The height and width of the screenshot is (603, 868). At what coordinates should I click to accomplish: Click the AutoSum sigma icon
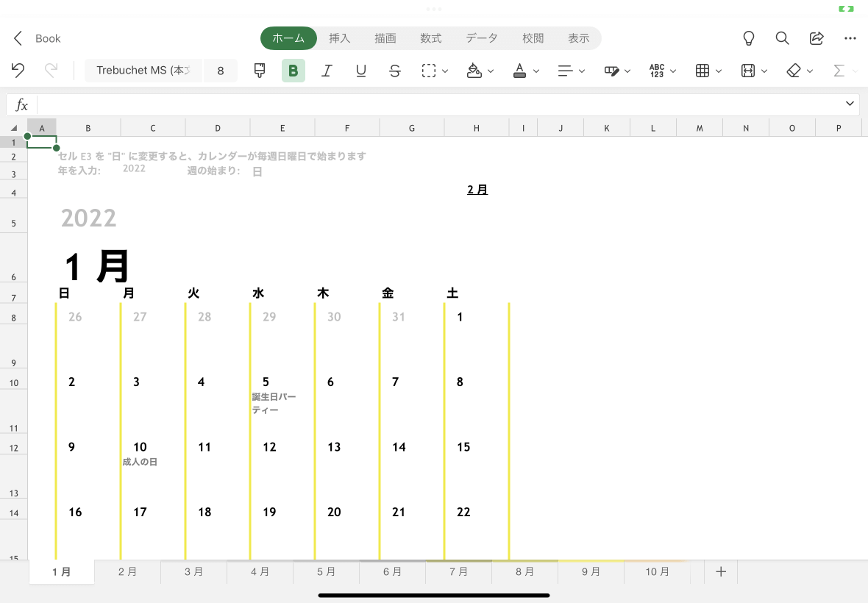pyautogui.click(x=839, y=71)
